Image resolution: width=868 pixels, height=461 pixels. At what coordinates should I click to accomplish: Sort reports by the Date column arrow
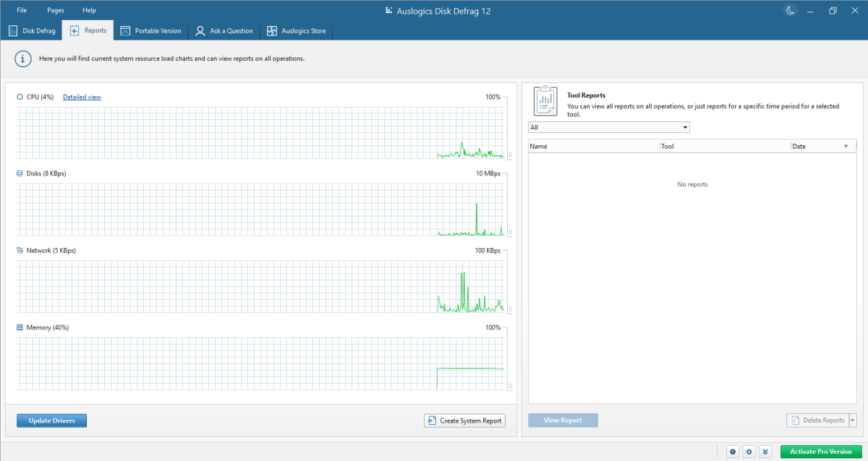coord(846,147)
